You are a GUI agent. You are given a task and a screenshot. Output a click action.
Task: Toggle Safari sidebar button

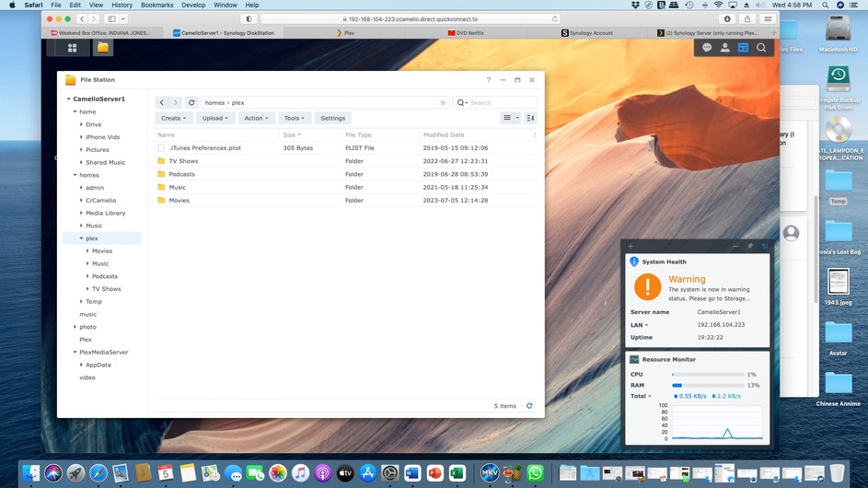111,18
